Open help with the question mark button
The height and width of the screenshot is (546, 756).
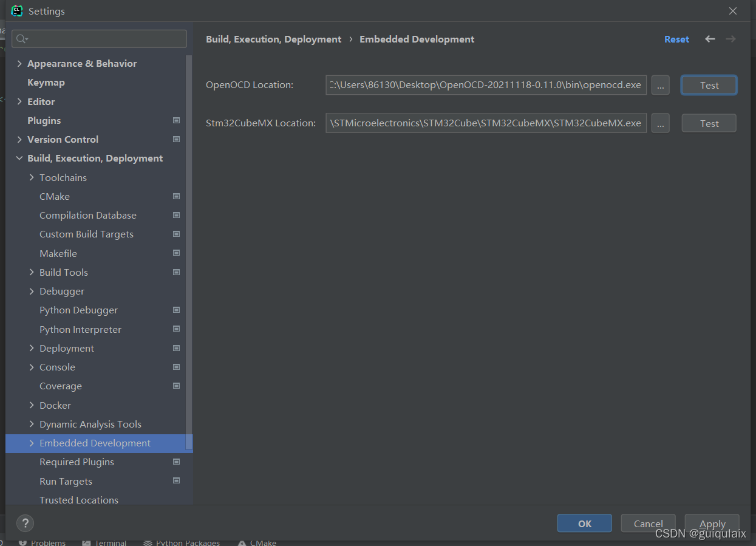pyautogui.click(x=25, y=523)
